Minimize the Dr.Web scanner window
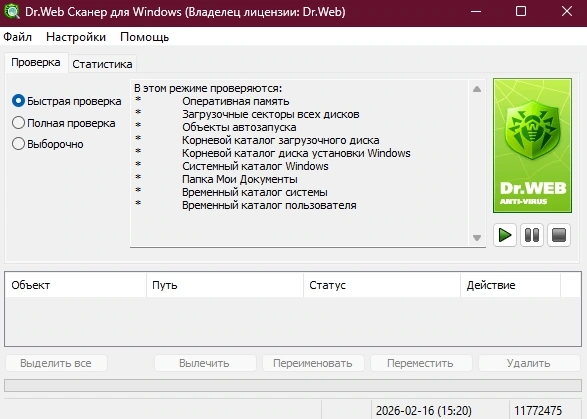 click(x=476, y=11)
